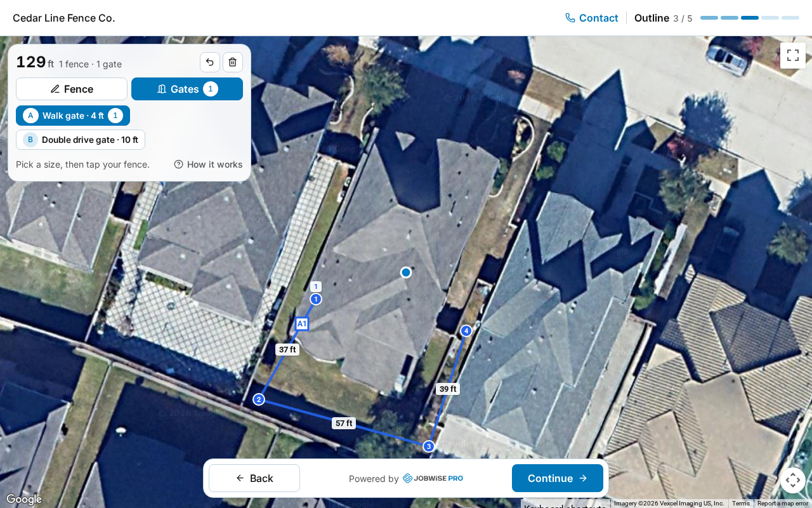Select fence point 2 on the map
This screenshot has height=508, width=812.
click(258, 399)
